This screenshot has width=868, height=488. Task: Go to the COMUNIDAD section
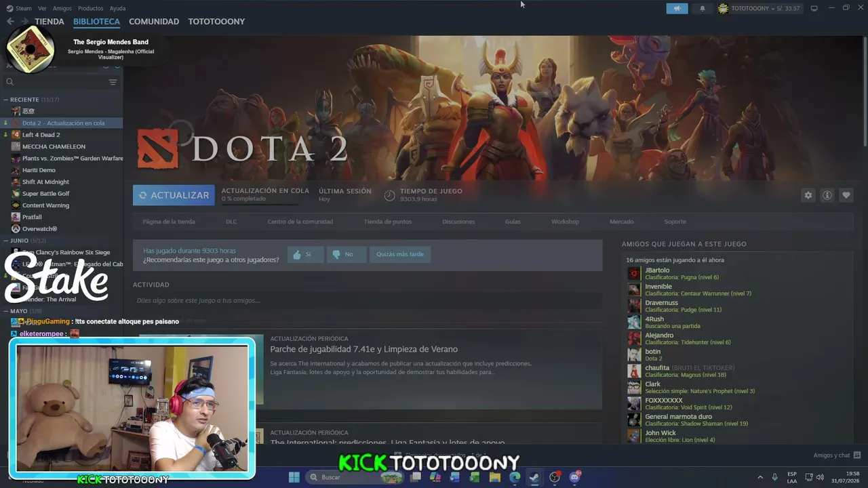click(x=154, y=22)
